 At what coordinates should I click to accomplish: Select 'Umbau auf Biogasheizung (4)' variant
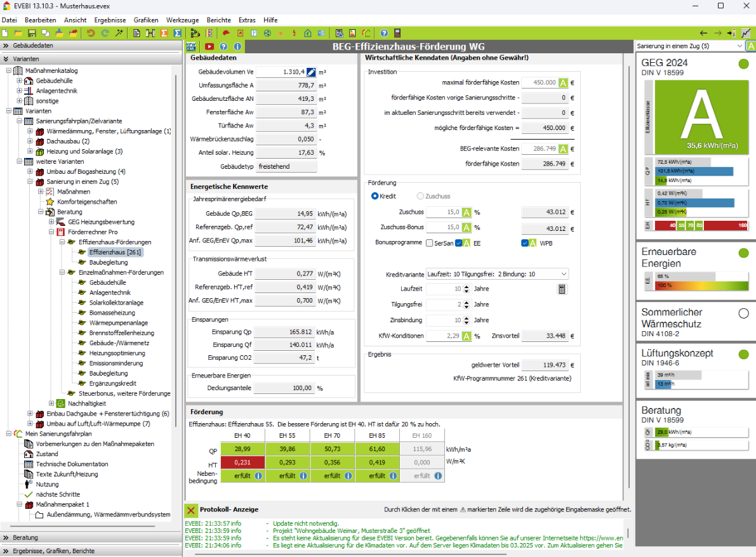click(x=86, y=171)
